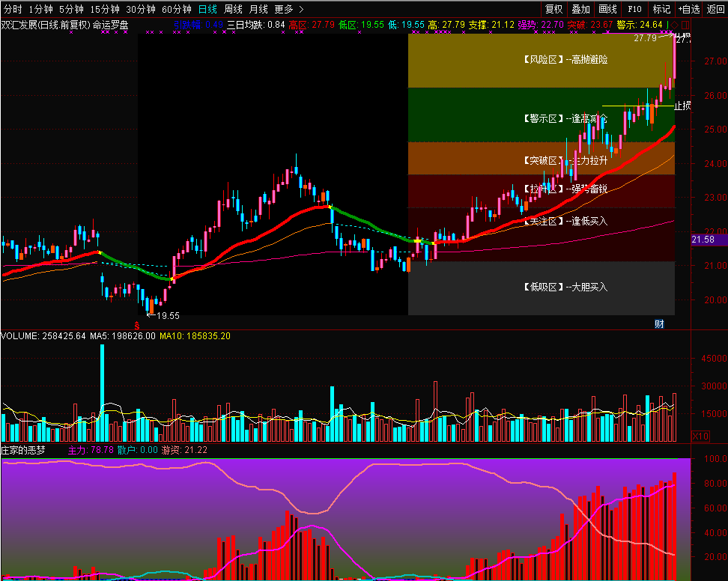Select the 5分钟 period tab
This screenshot has height=581, width=728.
point(71,9)
